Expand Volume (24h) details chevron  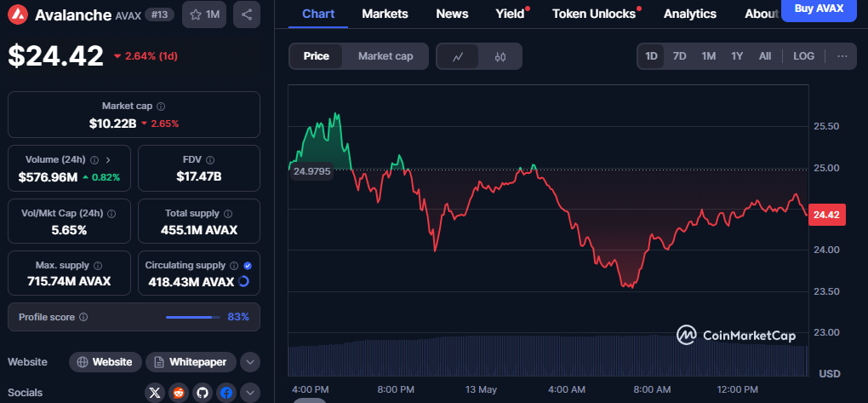(x=108, y=159)
